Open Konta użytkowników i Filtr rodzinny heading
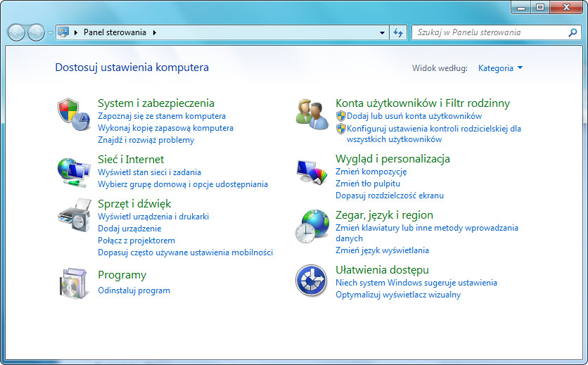Viewport: 588px width, 365px height. point(423,103)
